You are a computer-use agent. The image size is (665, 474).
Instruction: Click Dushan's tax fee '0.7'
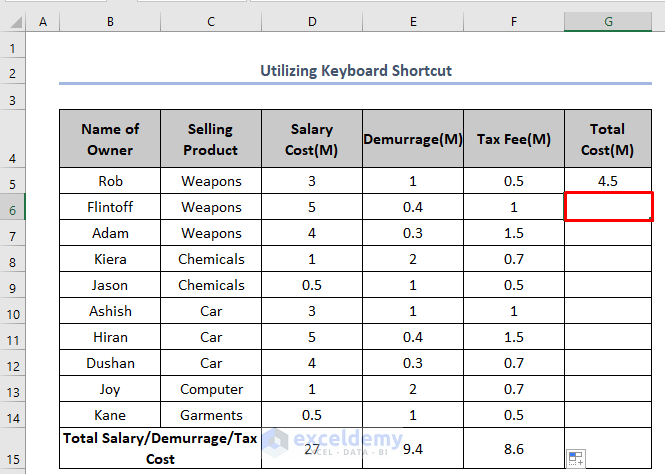514,363
